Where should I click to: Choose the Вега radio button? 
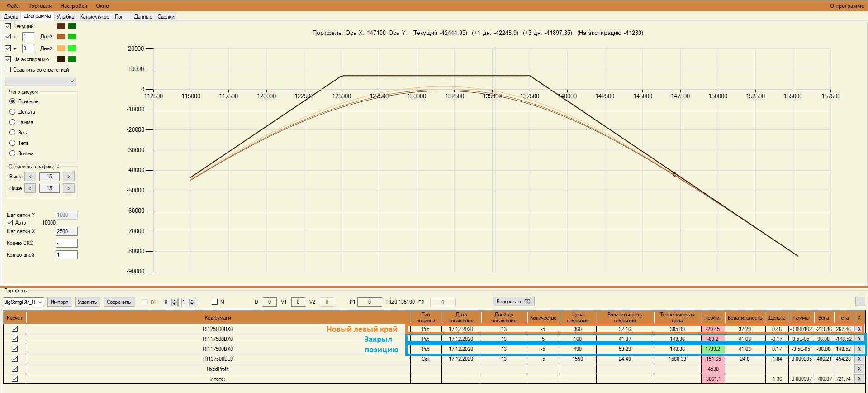pyautogui.click(x=13, y=133)
